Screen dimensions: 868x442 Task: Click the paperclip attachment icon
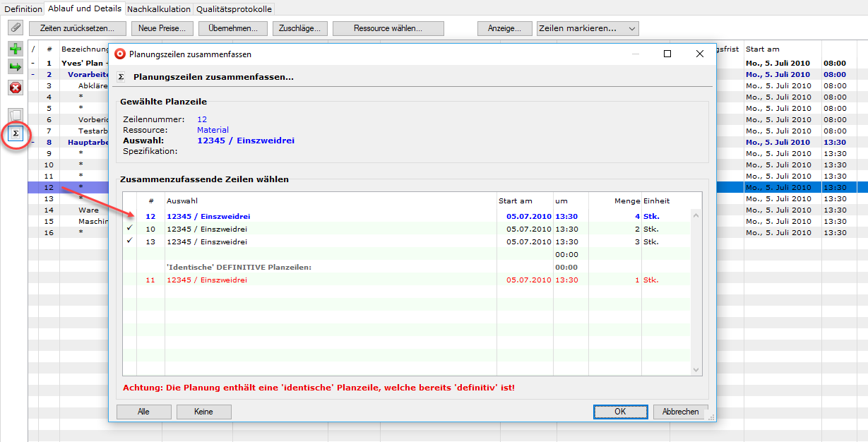pyautogui.click(x=15, y=28)
